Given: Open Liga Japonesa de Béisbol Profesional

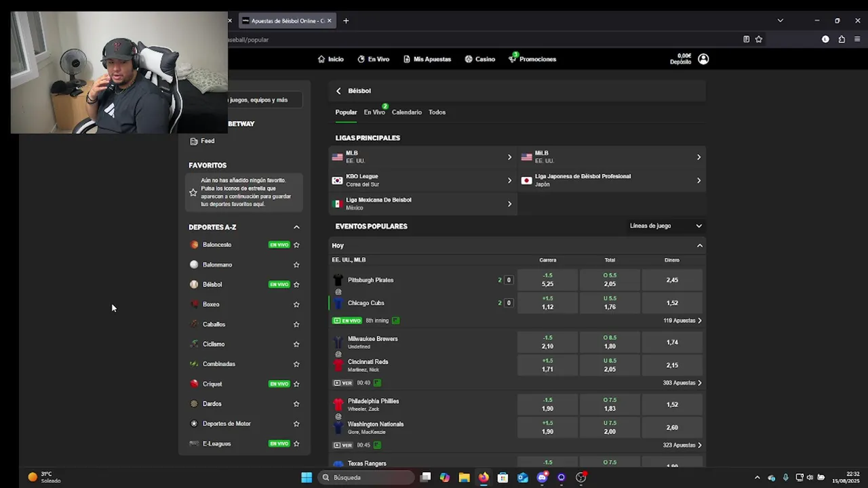Looking at the screenshot, I should [612, 180].
